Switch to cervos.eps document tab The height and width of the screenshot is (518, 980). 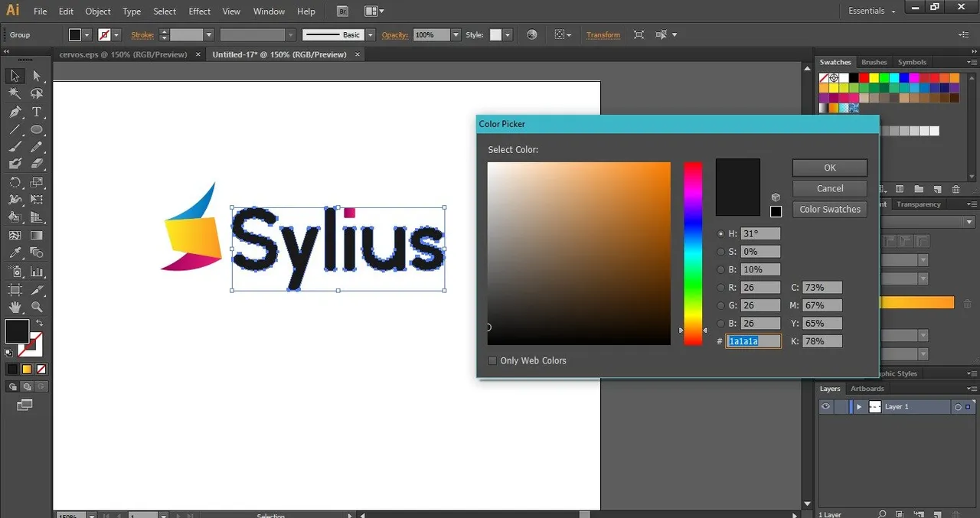[122, 54]
